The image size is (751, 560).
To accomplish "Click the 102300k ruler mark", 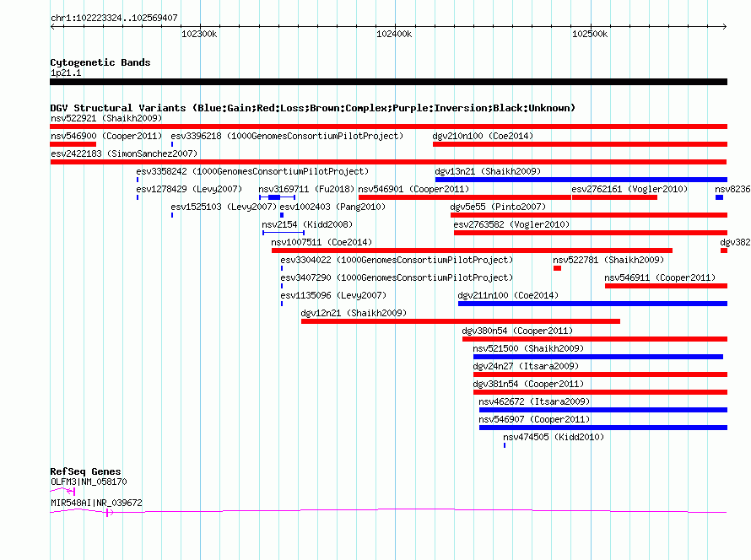I will (199, 34).
